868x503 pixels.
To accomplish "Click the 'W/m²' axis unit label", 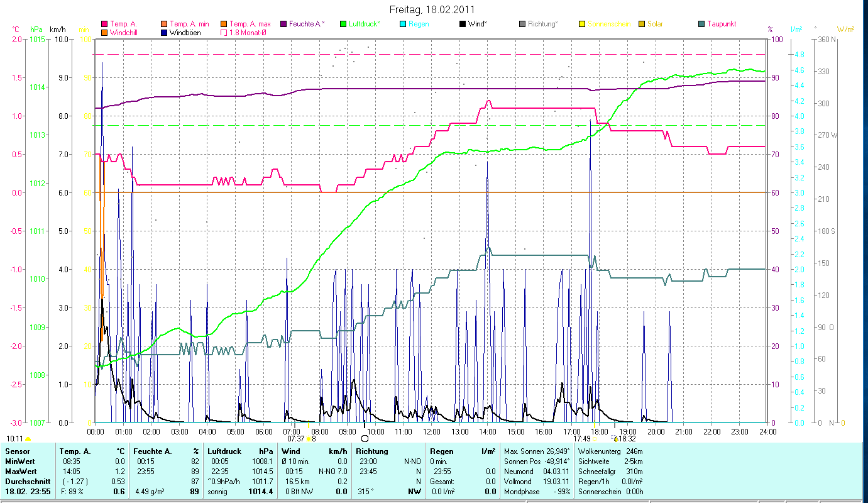I will tap(845, 29).
